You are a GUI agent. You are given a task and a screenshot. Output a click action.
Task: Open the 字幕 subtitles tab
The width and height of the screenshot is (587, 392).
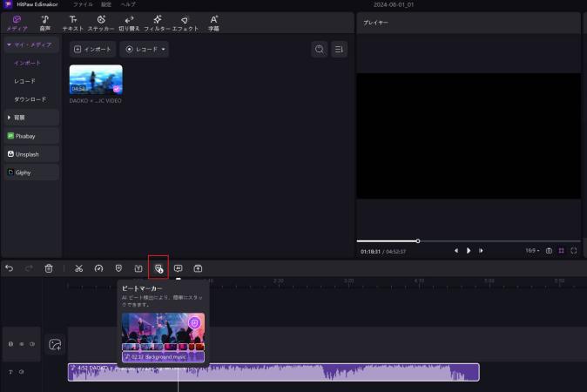[213, 24]
